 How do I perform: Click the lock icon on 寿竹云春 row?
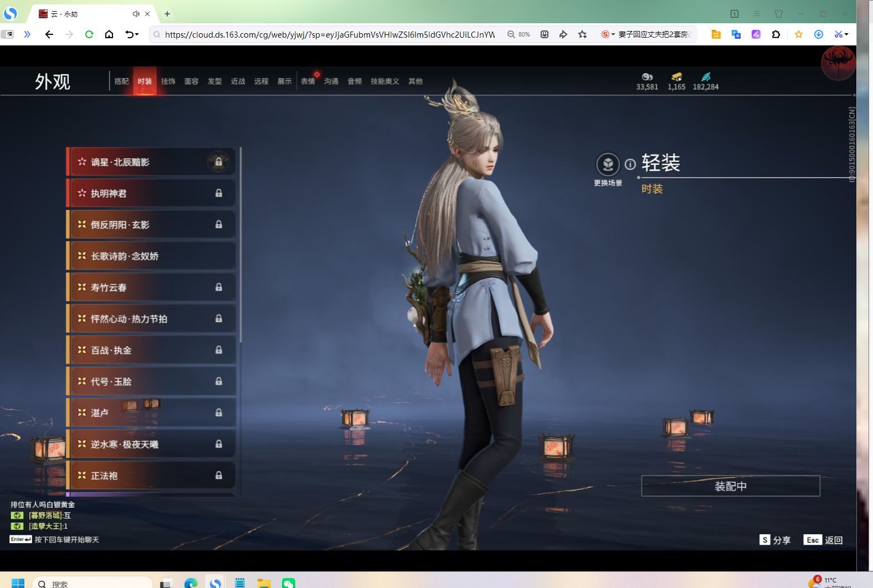tap(219, 287)
